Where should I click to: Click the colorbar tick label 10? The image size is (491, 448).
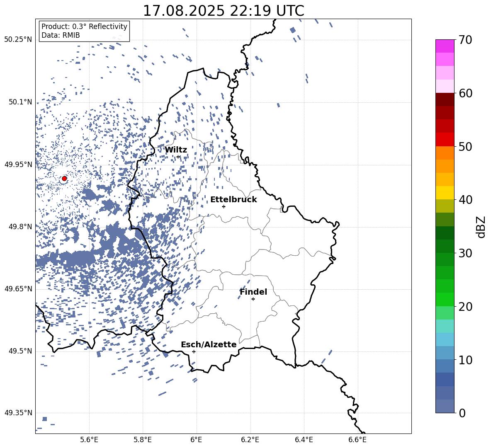pos(465,360)
